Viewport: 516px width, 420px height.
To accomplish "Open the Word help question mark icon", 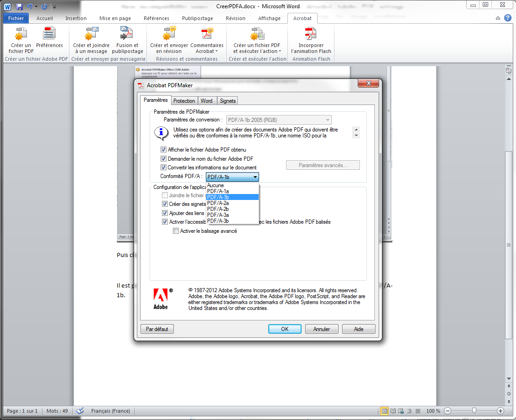I will tap(507, 18).
